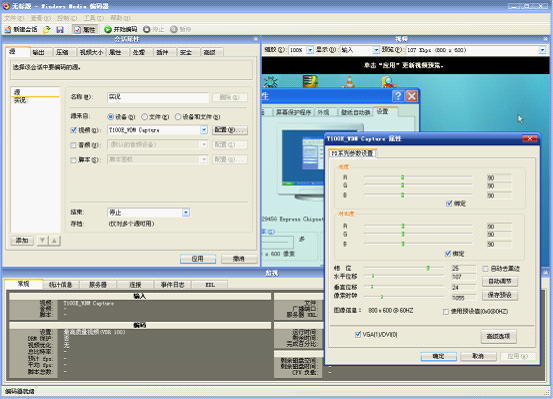Click the New Session (新建会话) toolbar icon

[x=8, y=30]
